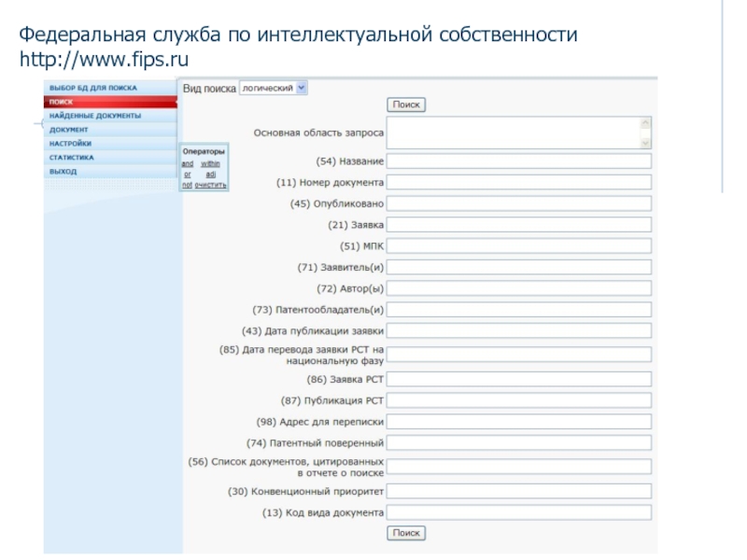Click the 'Операторы' panel heading

(x=204, y=151)
